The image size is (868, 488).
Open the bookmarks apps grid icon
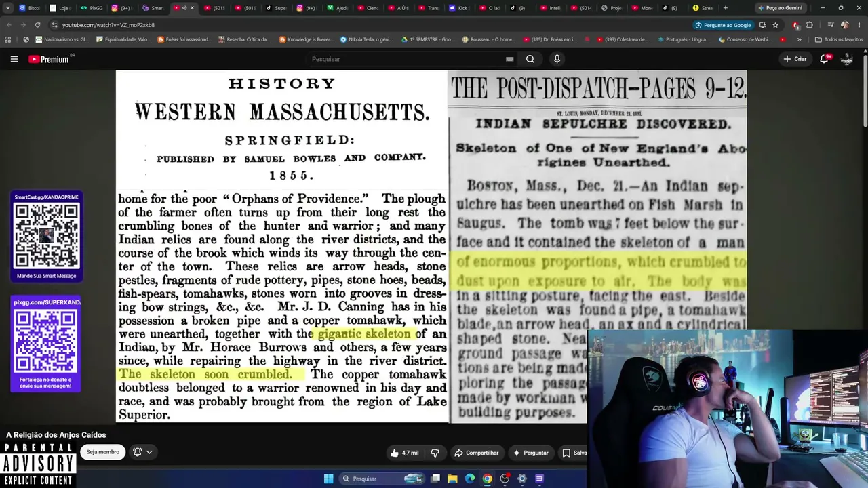[x=8, y=39]
